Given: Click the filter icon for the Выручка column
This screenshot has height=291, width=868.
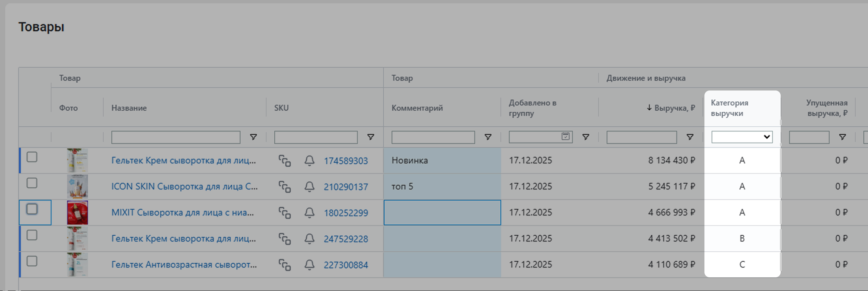Looking at the screenshot, I should (x=690, y=137).
